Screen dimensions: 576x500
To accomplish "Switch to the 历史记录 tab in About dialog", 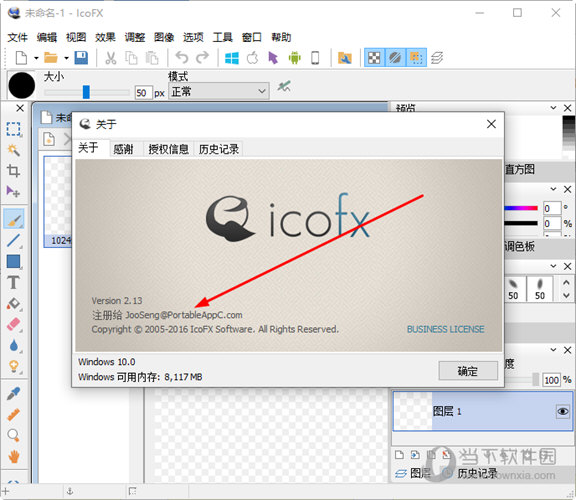I will pyautogui.click(x=219, y=149).
